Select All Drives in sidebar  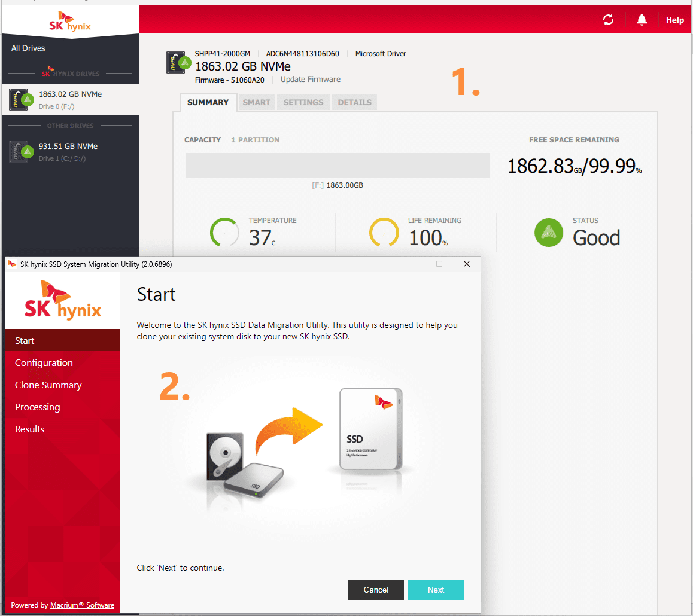(x=28, y=48)
